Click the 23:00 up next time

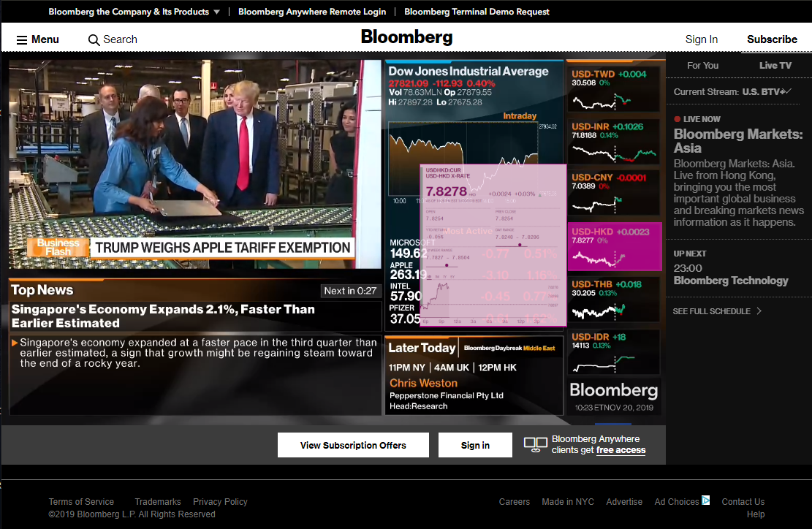tap(688, 268)
